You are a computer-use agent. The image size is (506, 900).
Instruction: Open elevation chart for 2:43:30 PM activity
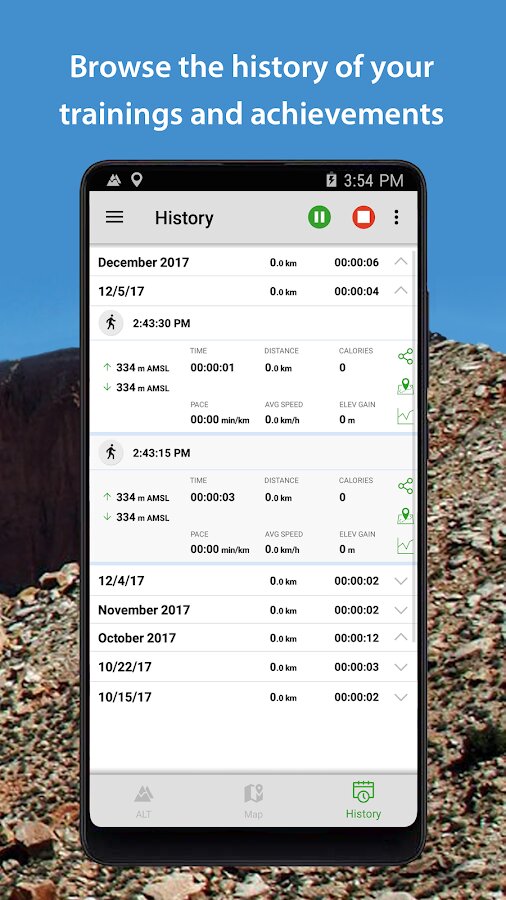point(405,416)
